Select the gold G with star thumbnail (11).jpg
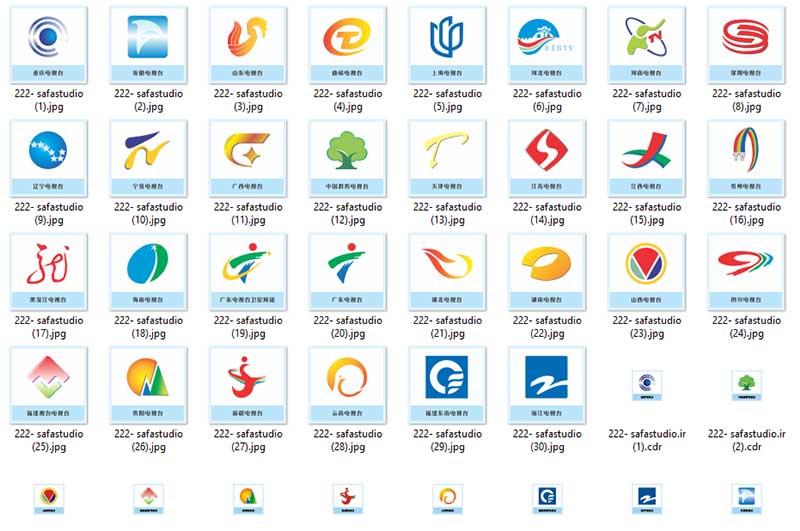800x531 pixels. 248,159
